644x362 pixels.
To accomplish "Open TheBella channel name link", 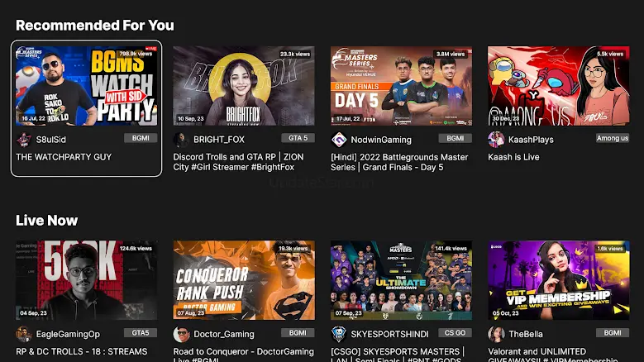I will [526, 334].
